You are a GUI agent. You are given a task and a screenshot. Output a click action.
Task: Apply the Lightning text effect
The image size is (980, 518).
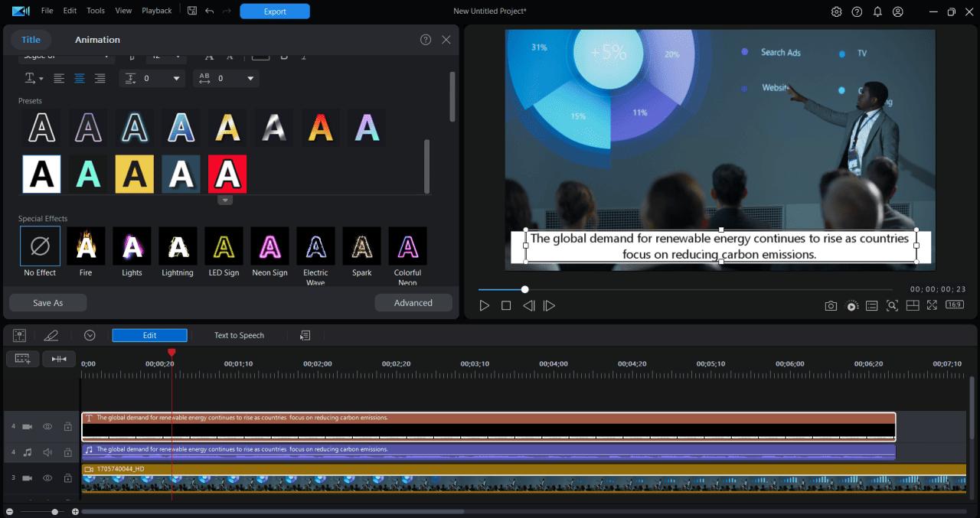click(178, 246)
